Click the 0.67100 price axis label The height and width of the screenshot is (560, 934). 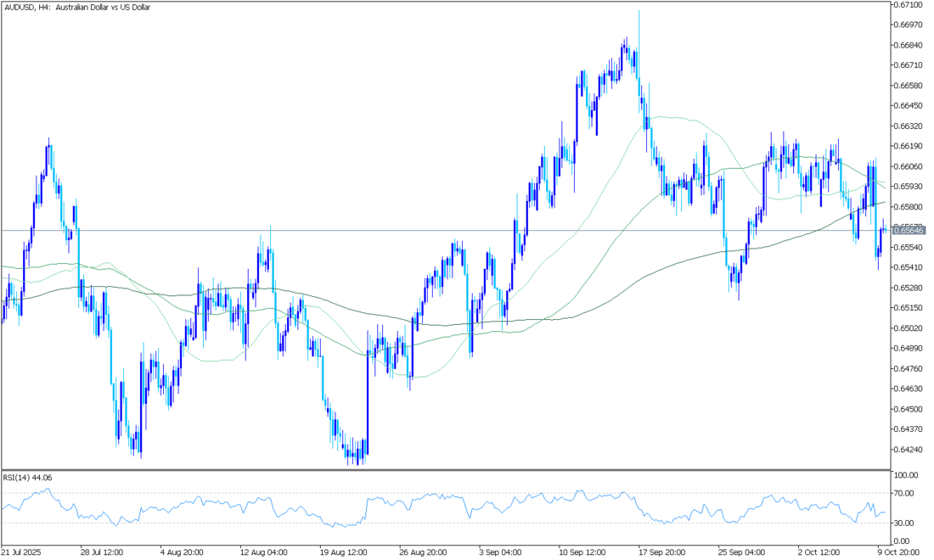909,4
